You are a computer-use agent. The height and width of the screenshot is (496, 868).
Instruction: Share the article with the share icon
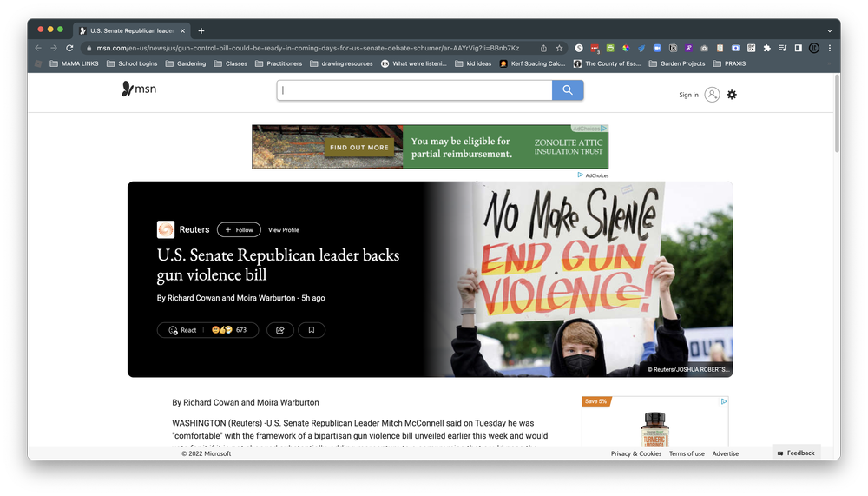click(280, 330)
